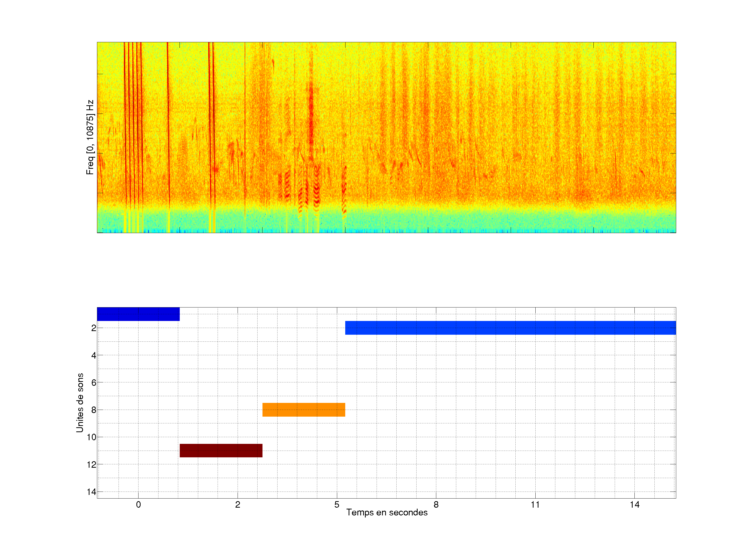Click the 'Unites de sons' axis label
The image size is (747, 560).
80,402
